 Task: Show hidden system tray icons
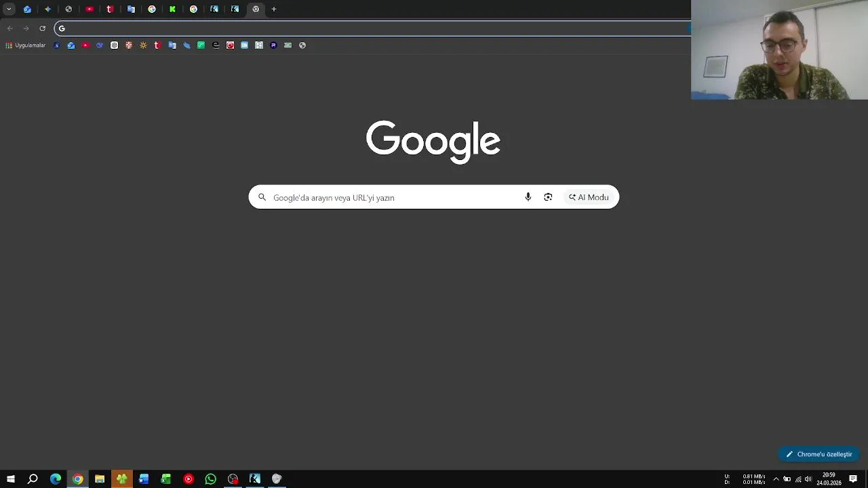pos(776,479)
